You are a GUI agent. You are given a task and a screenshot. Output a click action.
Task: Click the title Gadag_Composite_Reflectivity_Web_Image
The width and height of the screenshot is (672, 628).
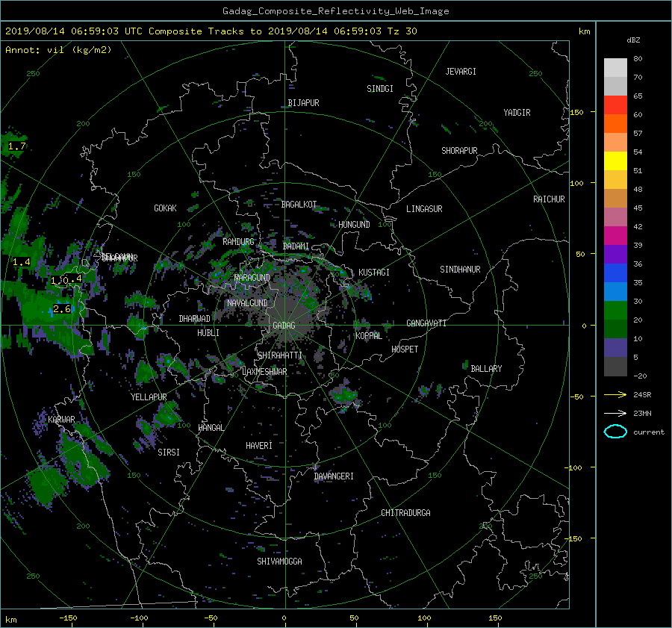(335, 11)
